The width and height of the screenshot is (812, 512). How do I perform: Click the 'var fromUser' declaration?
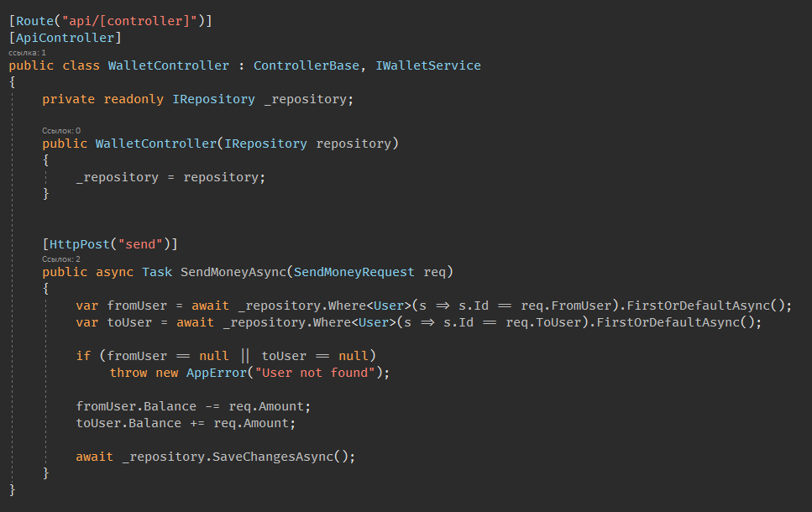[x=121, y=306]
